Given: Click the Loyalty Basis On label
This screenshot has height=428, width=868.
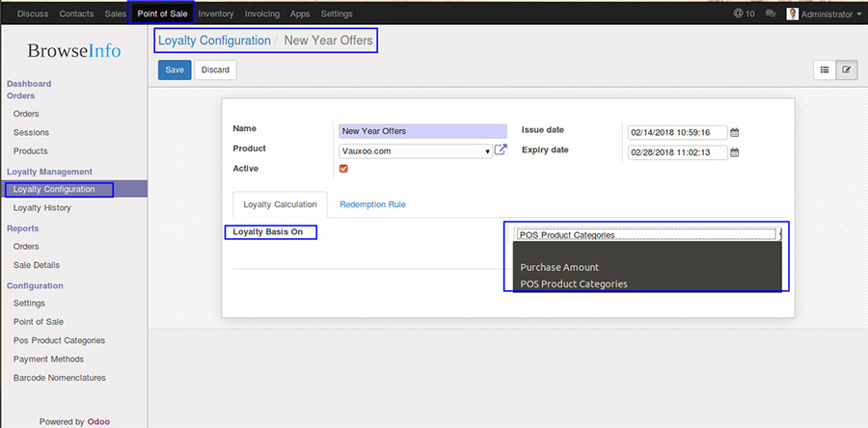Looking at the screenshot, I should (268, 231).
